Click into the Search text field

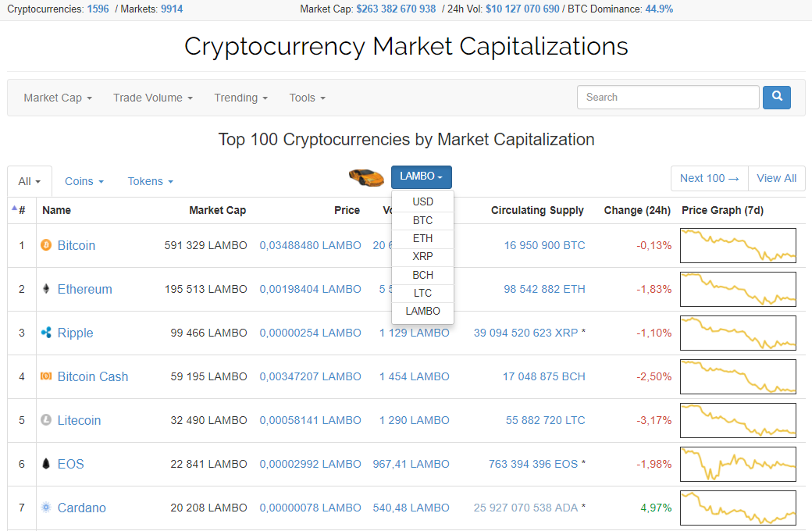(668, 98)
